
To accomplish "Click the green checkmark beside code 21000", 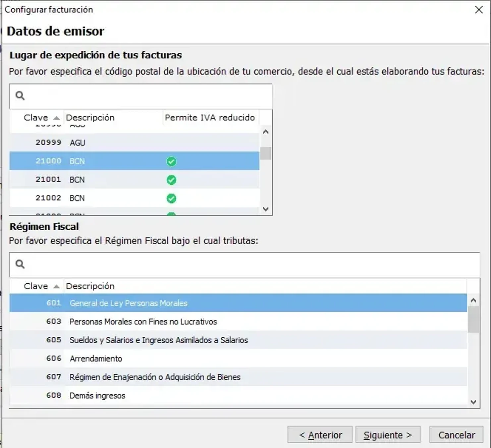I will (x=171, y=161).
